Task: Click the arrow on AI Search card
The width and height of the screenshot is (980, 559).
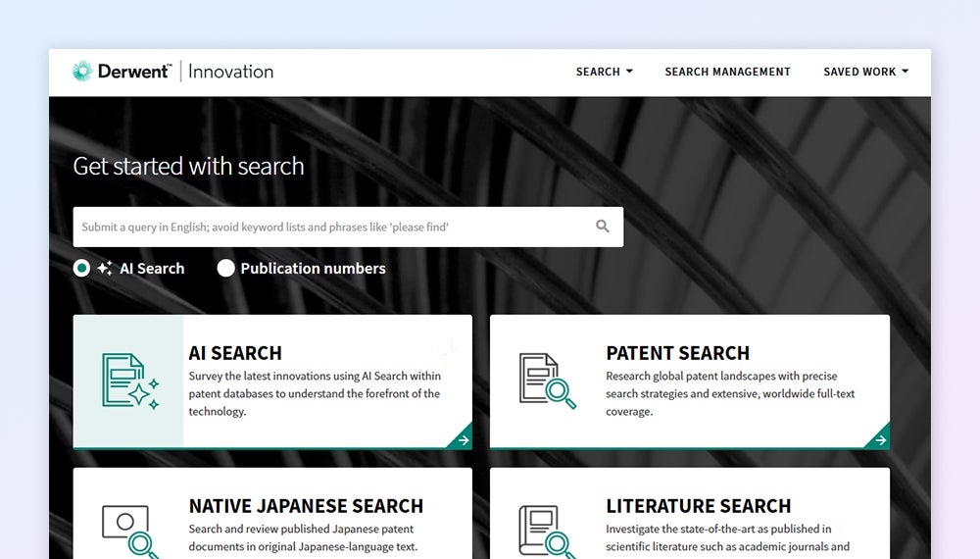Action: point(462,439)
